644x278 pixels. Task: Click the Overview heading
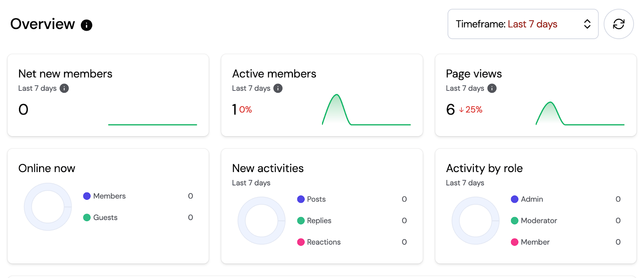[x=43, y=24]
